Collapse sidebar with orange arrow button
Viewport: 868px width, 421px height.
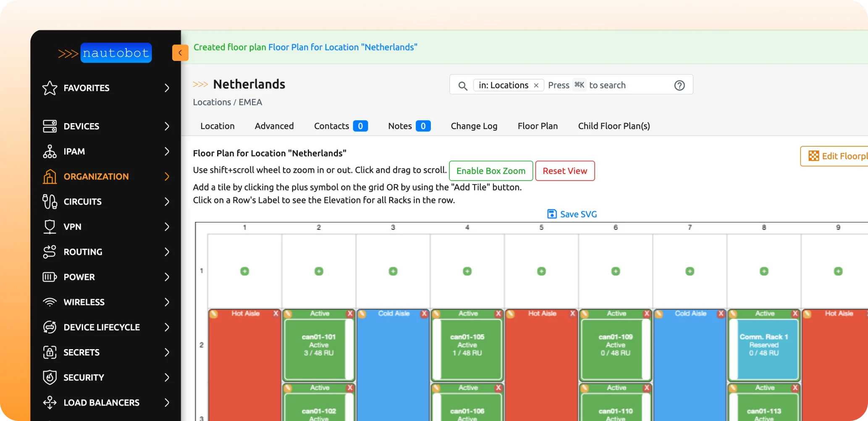pos(180,53)
